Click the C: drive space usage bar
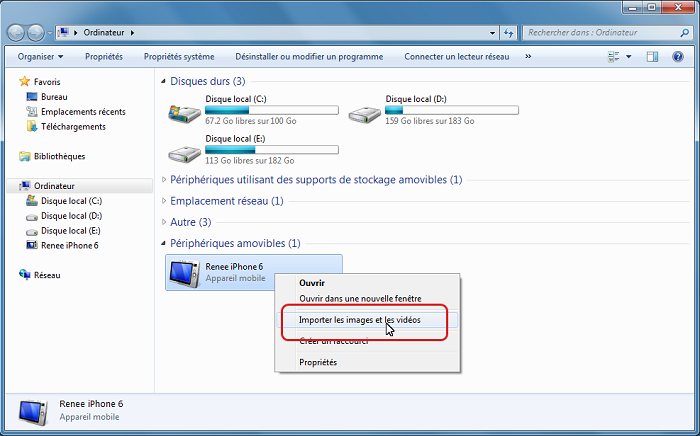700x436 pixels. (x=271, y=110)
